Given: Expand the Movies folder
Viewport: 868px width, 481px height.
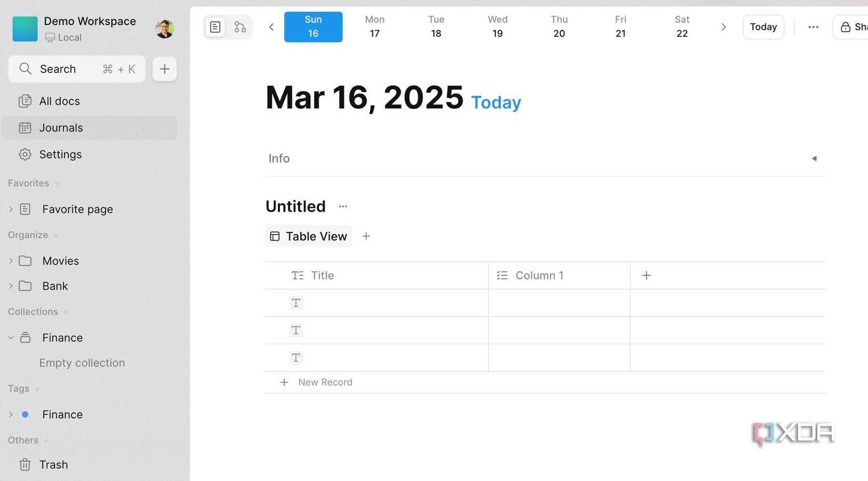Looking at the screenshot, I should pos(11,261).
